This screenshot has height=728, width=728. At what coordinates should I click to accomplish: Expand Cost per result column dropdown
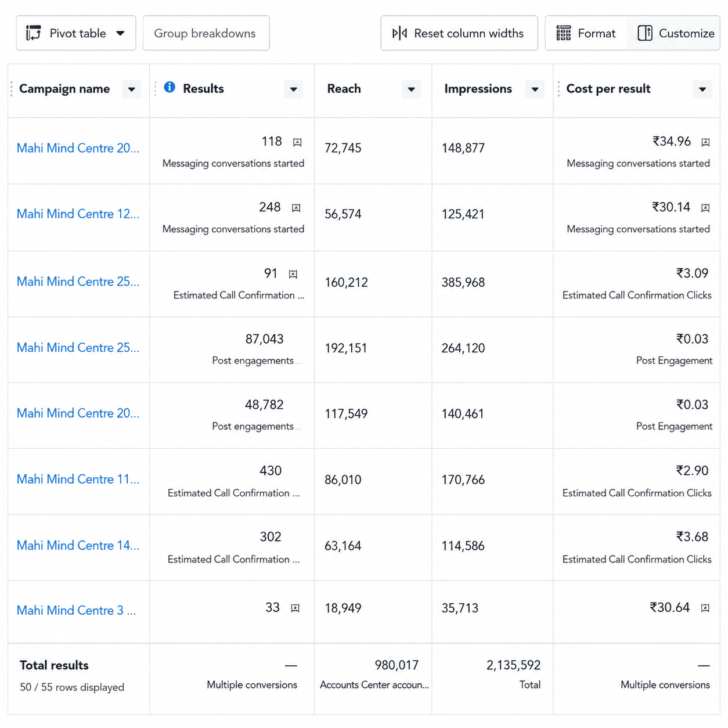tap(702, 89)
